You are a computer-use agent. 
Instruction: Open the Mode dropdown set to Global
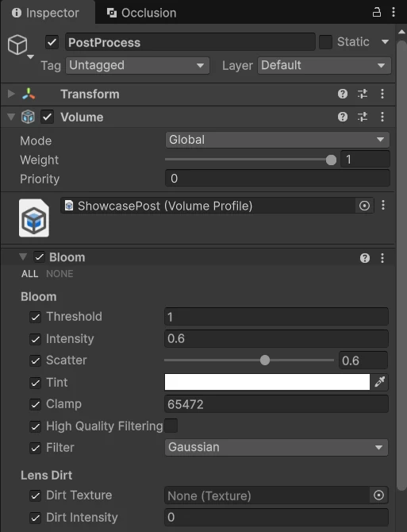tap(277, 140)
